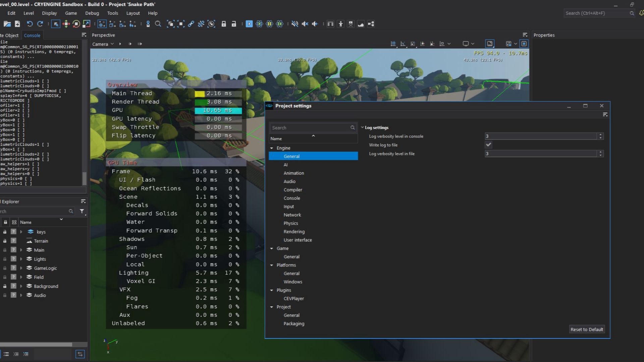Open the Perspective viewport panel menu icon
The height and width of the screenshot is (362, 644).
525,35
